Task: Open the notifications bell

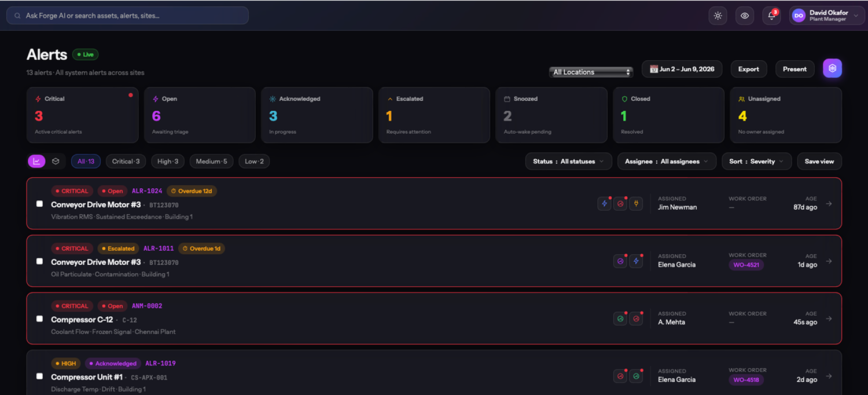Action: point(771,16)
